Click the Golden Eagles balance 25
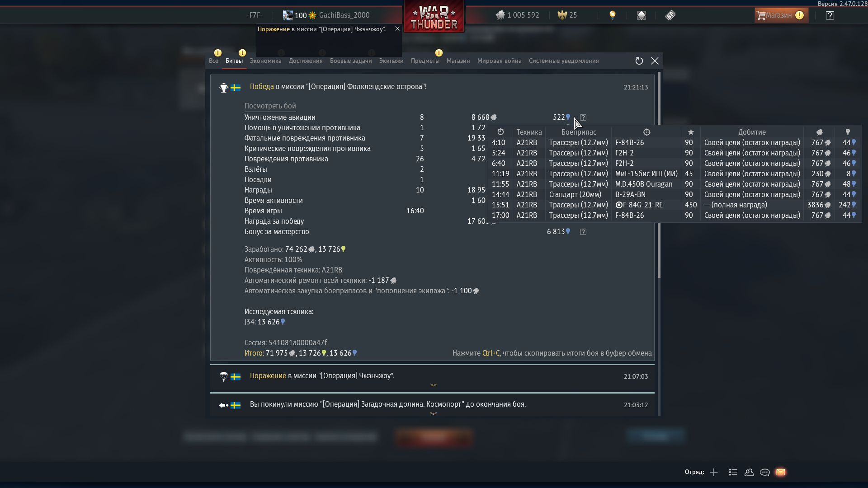Screen dimensions: 868x488 tap(567, 15)
